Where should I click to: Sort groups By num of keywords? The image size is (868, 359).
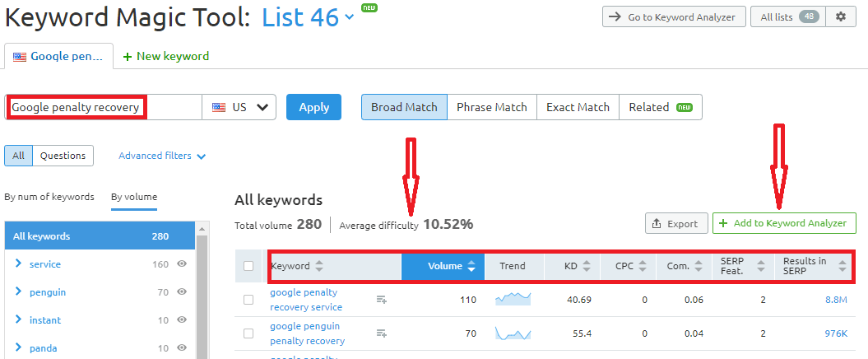tap(49, 197)
